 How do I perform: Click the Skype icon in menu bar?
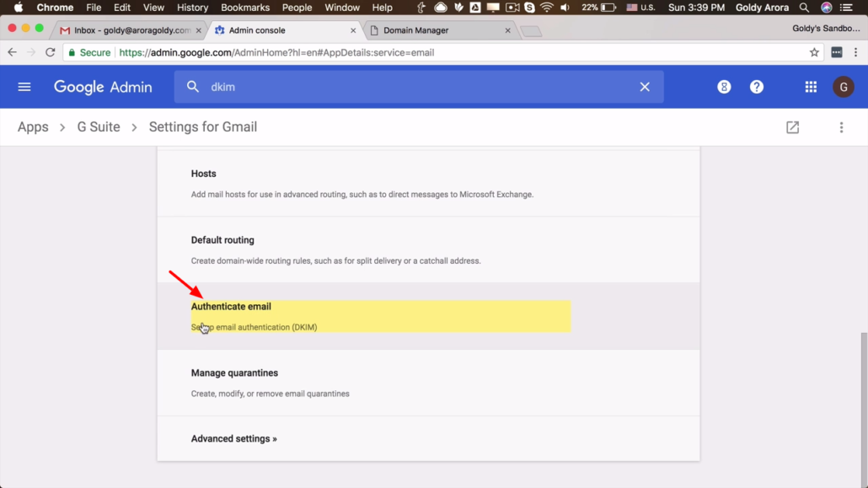(x=529, y=8)
